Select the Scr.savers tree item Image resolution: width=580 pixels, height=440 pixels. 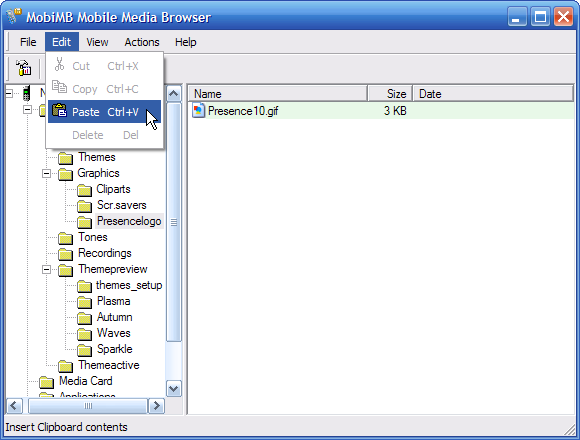pyautogui.click(x=121, y=205)
